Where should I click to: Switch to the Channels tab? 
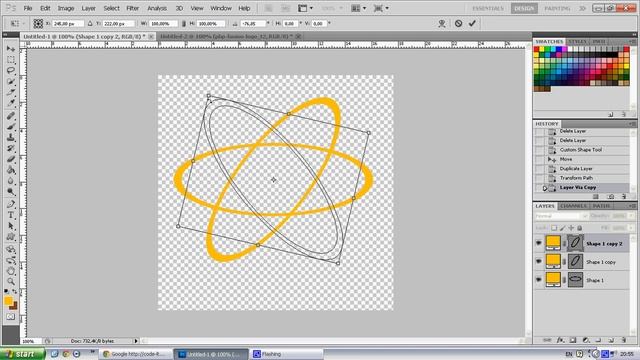click(x=573, y=206)
